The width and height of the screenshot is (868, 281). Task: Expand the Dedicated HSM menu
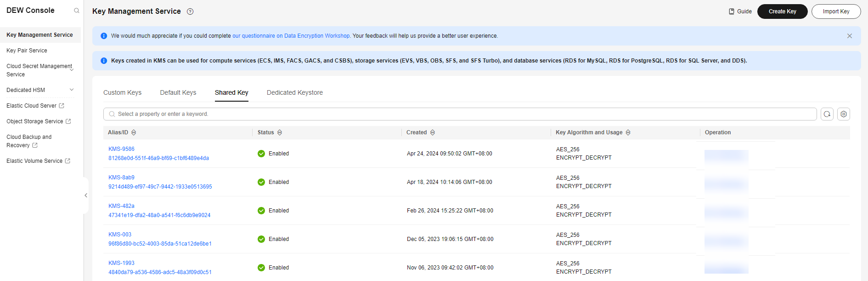72,90
